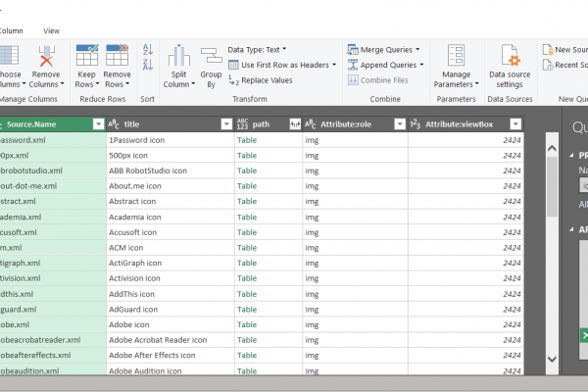Select the 'Adobe Acrobat Reader icon' cell
Screen dimensions: 588x392
pos(171,340)
